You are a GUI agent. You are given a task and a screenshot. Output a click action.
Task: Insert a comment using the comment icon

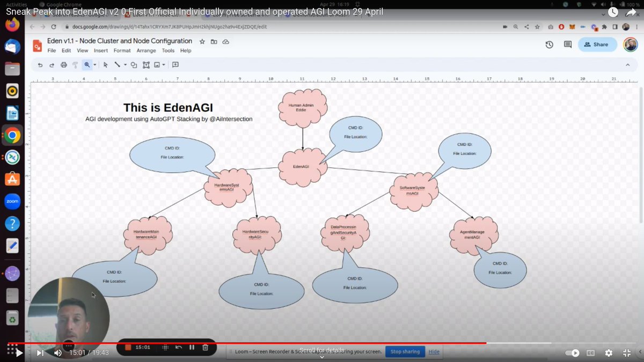tap(175, 65)
